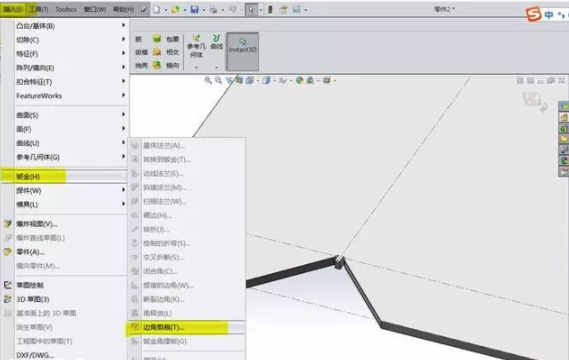Click the Edit Appearance color ball icon
The height and width of the screenshot is (360, 569).
tap(299, 80)
